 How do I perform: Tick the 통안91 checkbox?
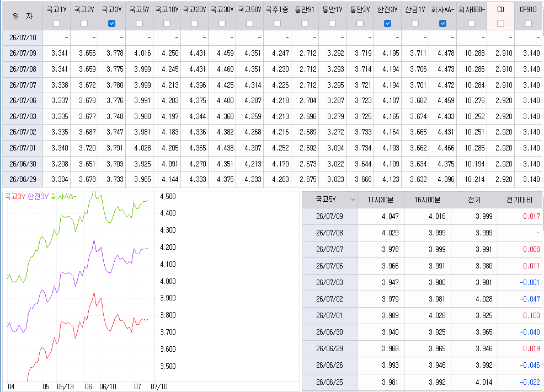tap(305, 23)
